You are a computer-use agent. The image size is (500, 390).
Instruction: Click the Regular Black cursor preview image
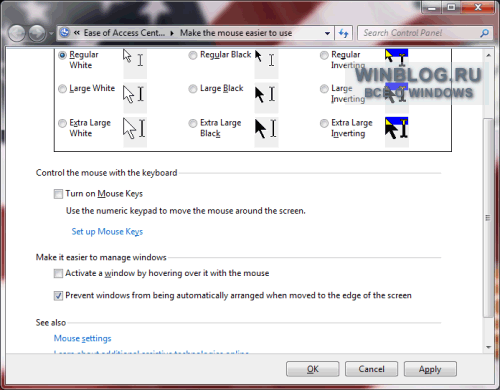pyautogui.click(x=266, y=63)
